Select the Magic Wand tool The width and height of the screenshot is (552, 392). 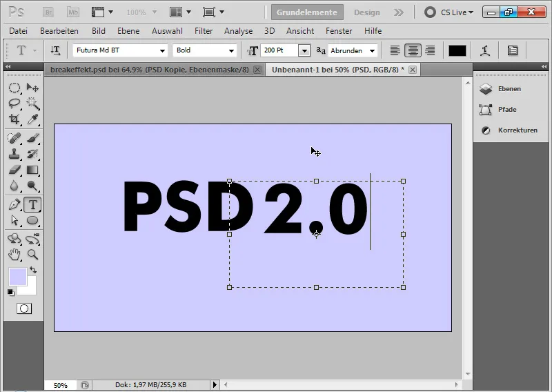point(32,104)
